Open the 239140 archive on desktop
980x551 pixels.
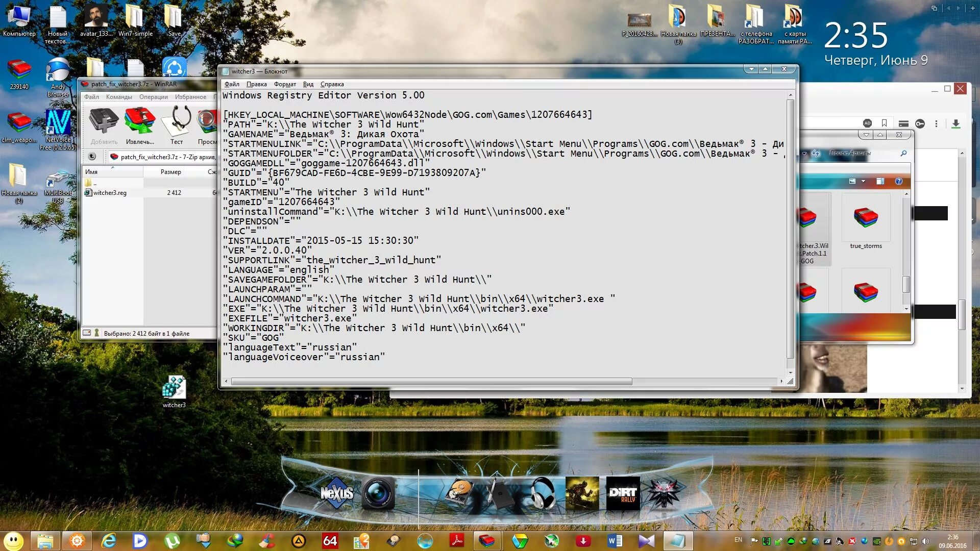coord(19,74)
